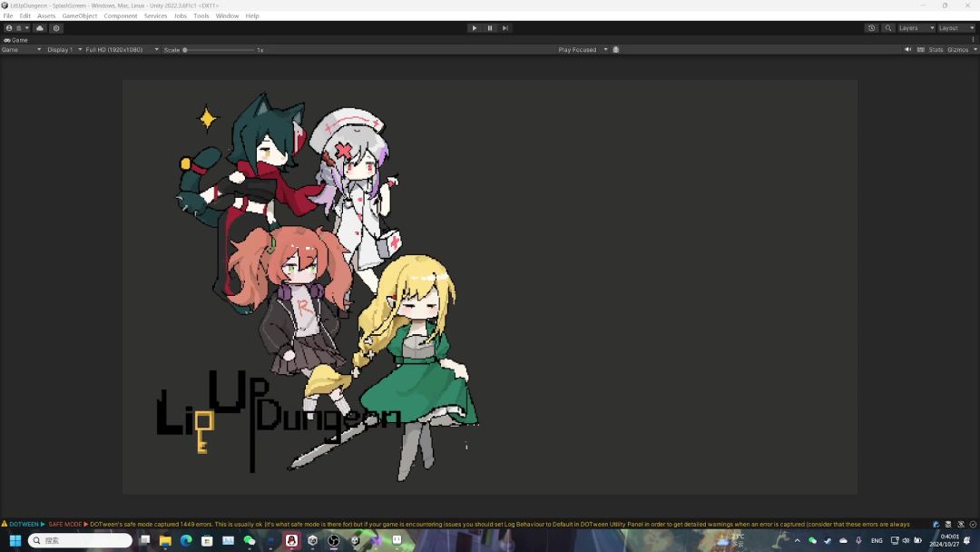Screen dimensions: 980x552
Task: Click the search magnifier in toolbar
Action: [x=888, y=28]
